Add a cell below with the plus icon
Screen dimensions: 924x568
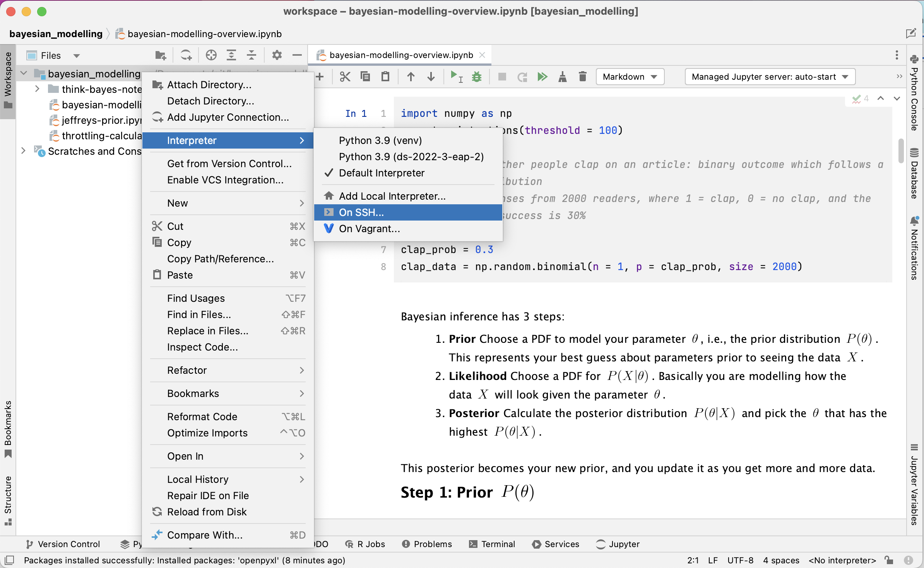coord(320,77)
